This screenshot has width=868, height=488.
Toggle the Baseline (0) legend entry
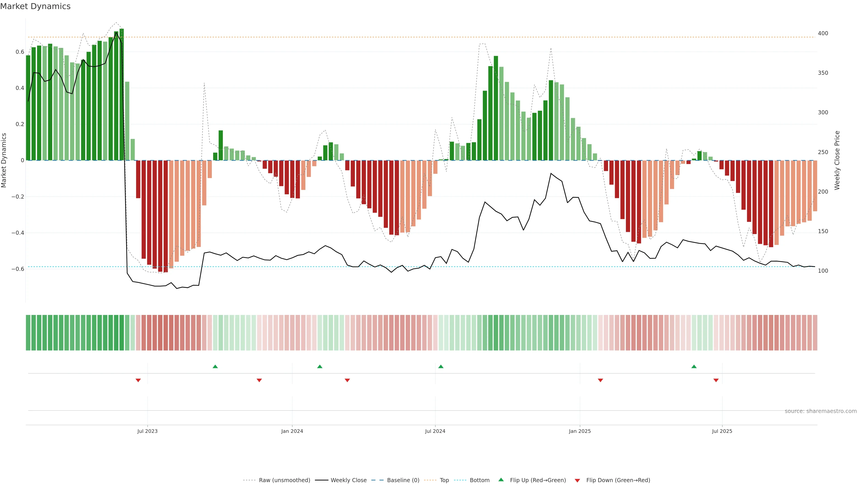pos(403,480)
